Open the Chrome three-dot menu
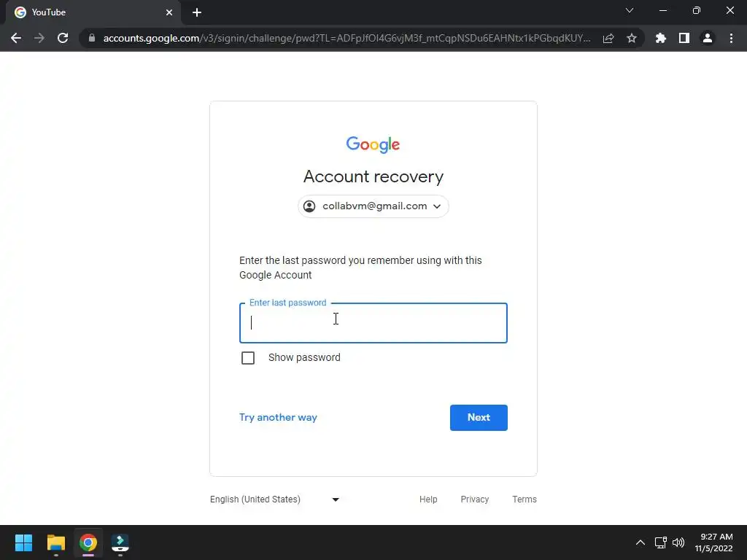Image resolution: width=747 pixels, height=560 pixels. [731, 38]
